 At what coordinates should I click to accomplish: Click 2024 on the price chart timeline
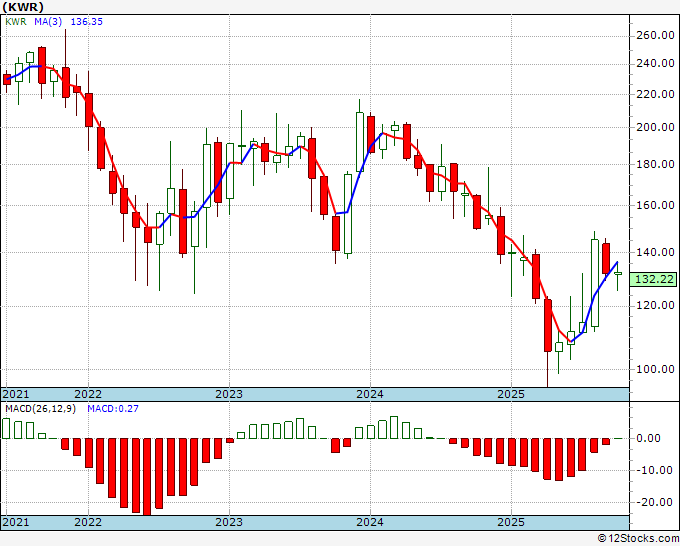click(370, 394)
